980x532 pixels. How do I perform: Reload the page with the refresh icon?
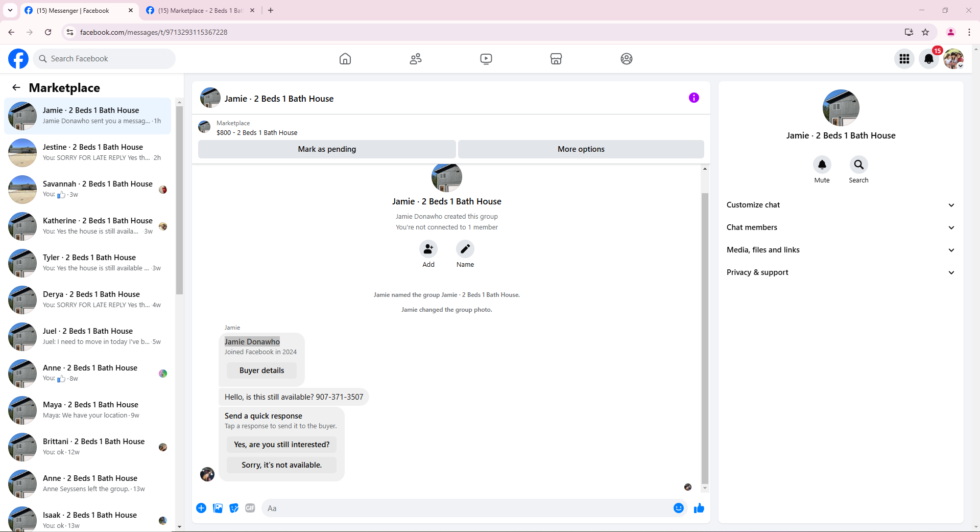pyautogui.click(x=48, y=32)
